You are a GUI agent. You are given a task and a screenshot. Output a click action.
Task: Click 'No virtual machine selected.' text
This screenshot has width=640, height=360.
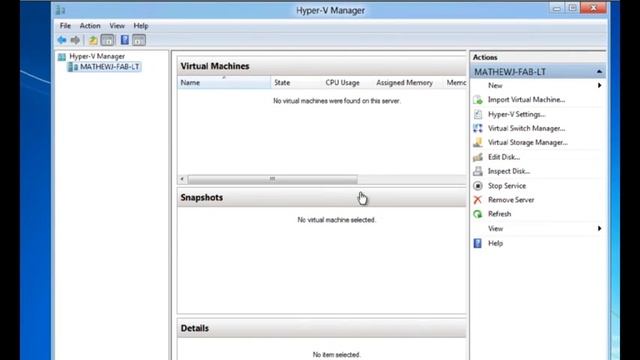[x=337, y=220]
